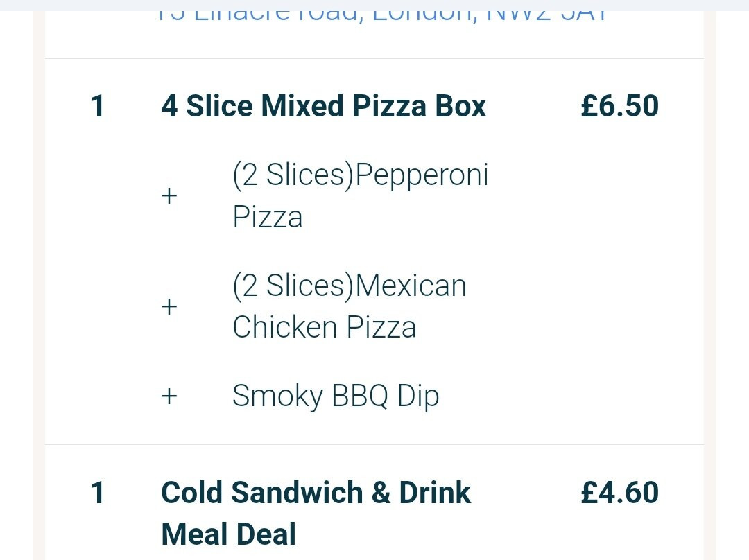Click the Cold Sandwich & Drink heading line

[x=316, y=492]
